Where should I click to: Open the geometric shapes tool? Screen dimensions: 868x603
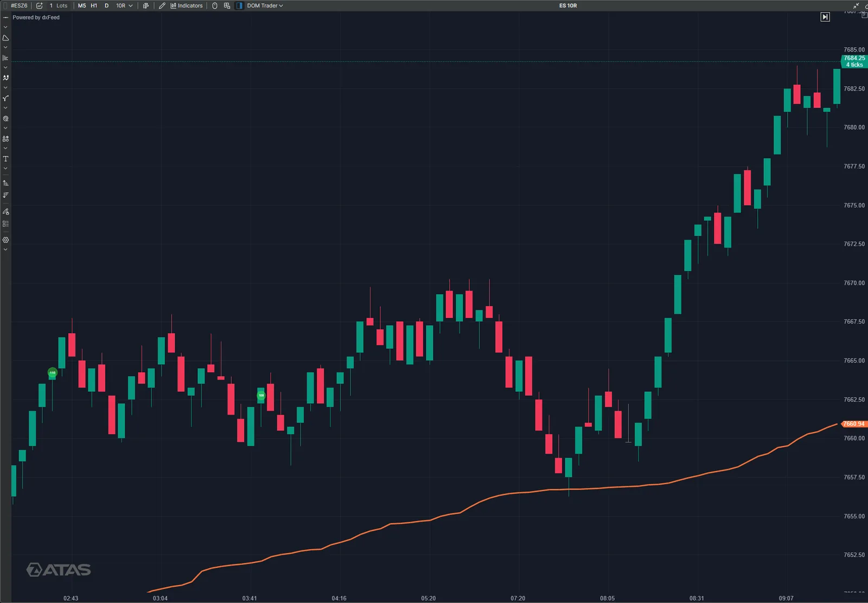pyautogui.click(x=5, y=138)
